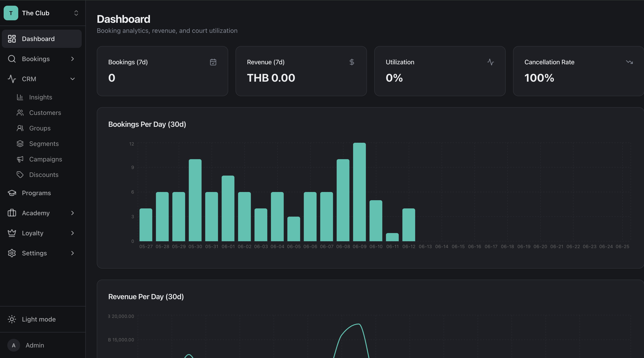Image resolution: width=644 pixels, height=358 pixels.
Task: Expand the Settings submenu chevron
Action: 73,253
